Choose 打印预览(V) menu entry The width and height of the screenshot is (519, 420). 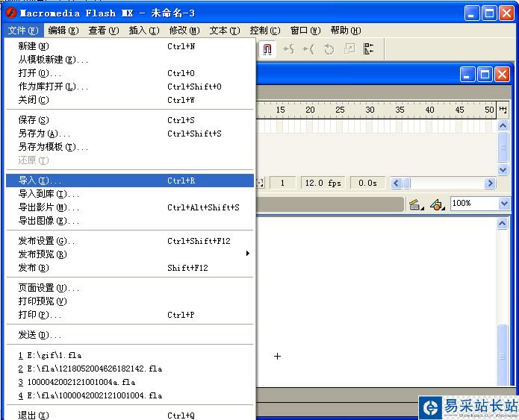pyautogui.click(x=130, y=301)
